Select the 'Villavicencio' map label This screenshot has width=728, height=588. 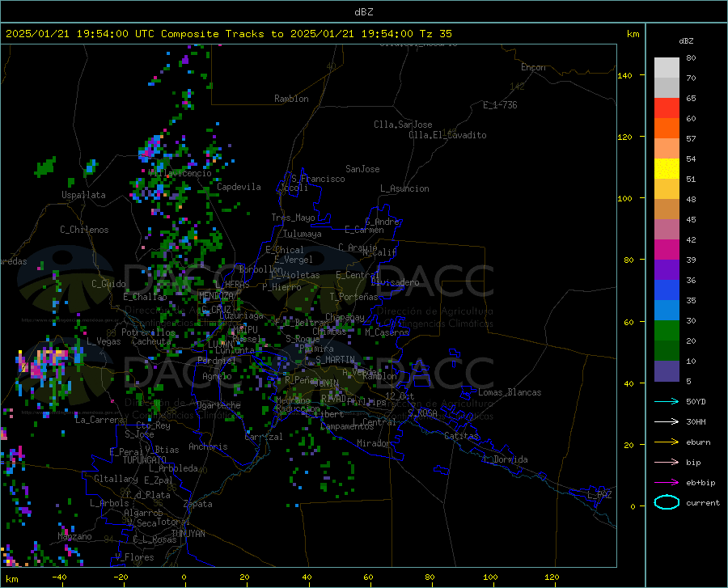coord(180,173)
